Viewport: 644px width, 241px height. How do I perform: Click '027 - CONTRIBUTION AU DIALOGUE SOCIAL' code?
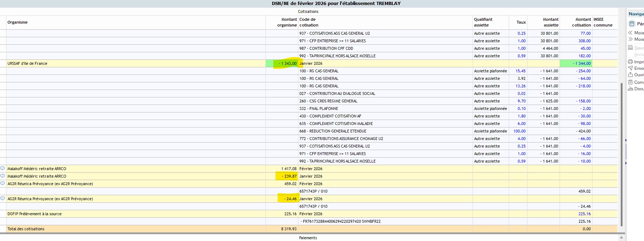pos(337,93)
